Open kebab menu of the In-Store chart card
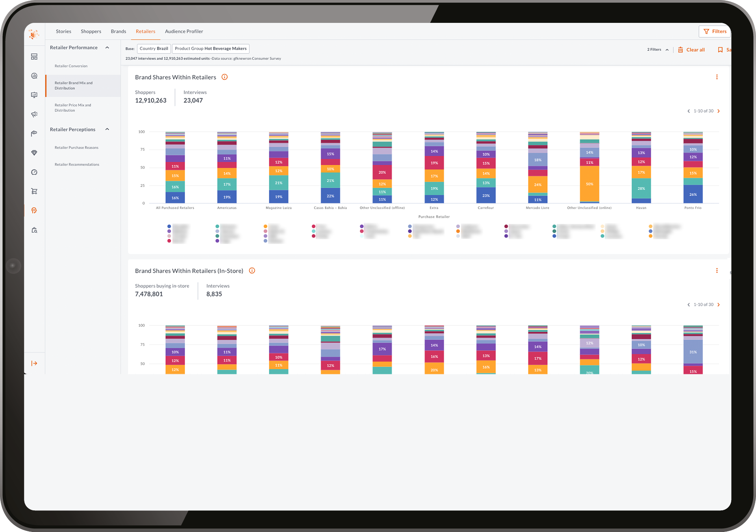This screenshot has width=756, height=532. pos(717,271)
